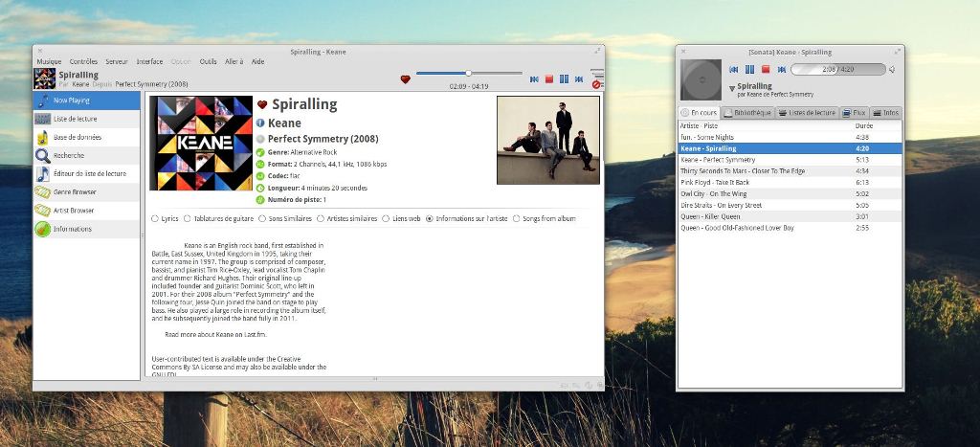Select Queen - Killer Queen in the Sonata playlist

pyautogui.click(x=790, y=217)
